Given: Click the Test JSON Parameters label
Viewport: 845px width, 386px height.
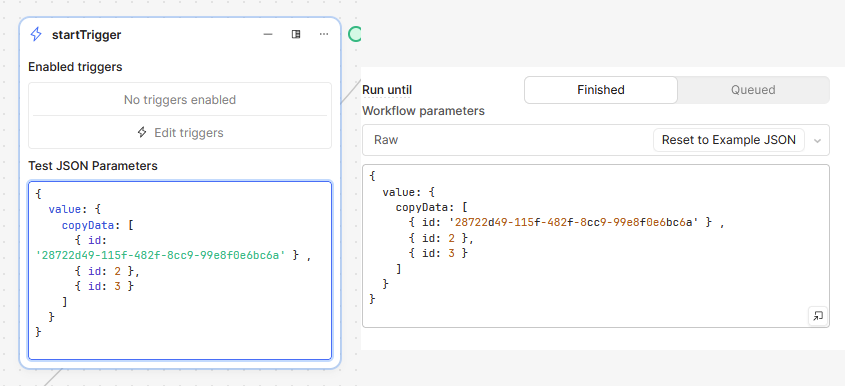Looking at the screenshot, I should click(x=93, y=166).
